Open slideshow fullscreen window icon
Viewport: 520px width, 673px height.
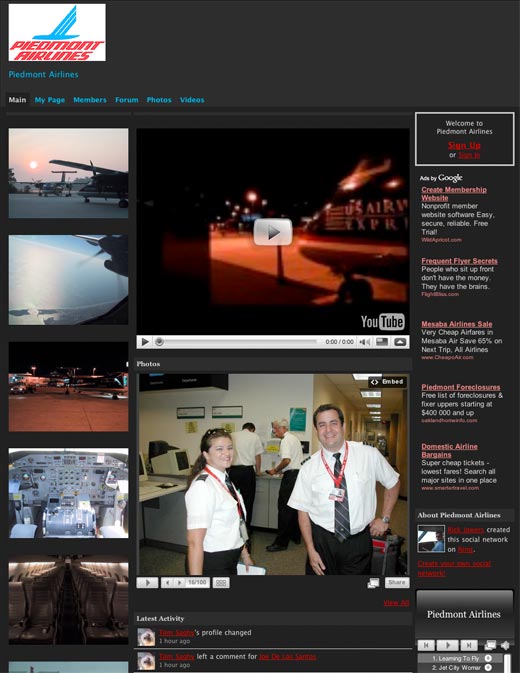373,582
